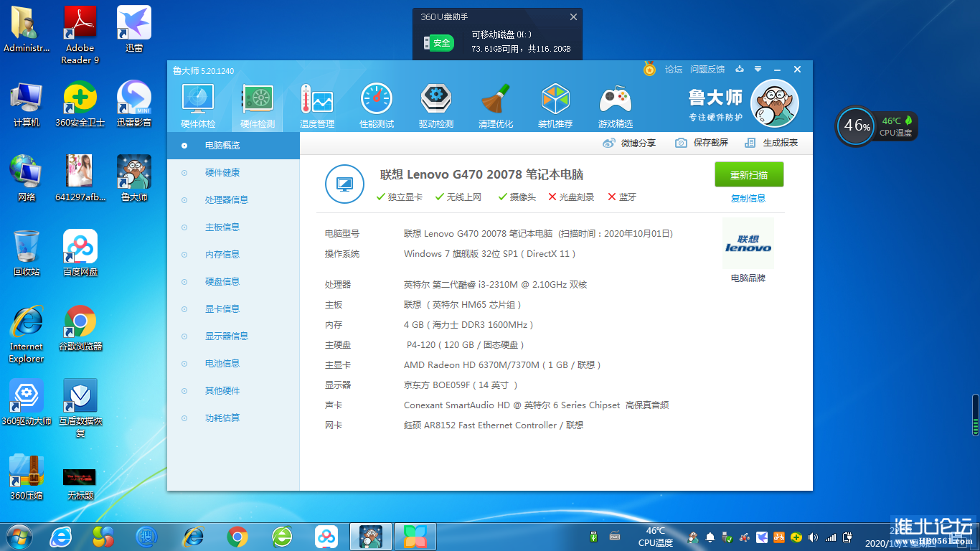
Task: Open 谷歌浏览器 desktop icon
Action: [80, 328]
